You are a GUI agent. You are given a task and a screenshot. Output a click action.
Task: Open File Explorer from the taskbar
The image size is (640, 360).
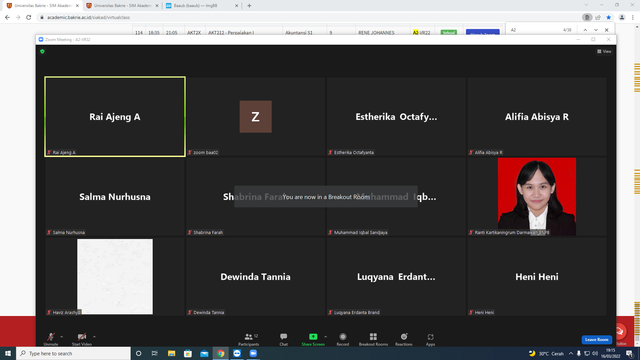click(171, 353)
